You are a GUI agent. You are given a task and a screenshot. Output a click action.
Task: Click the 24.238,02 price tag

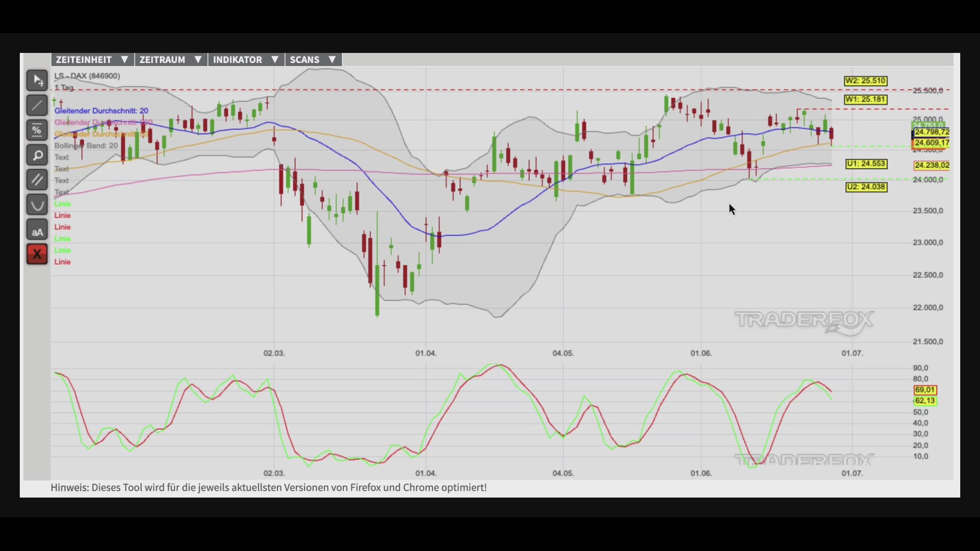(x=932, y=165)
